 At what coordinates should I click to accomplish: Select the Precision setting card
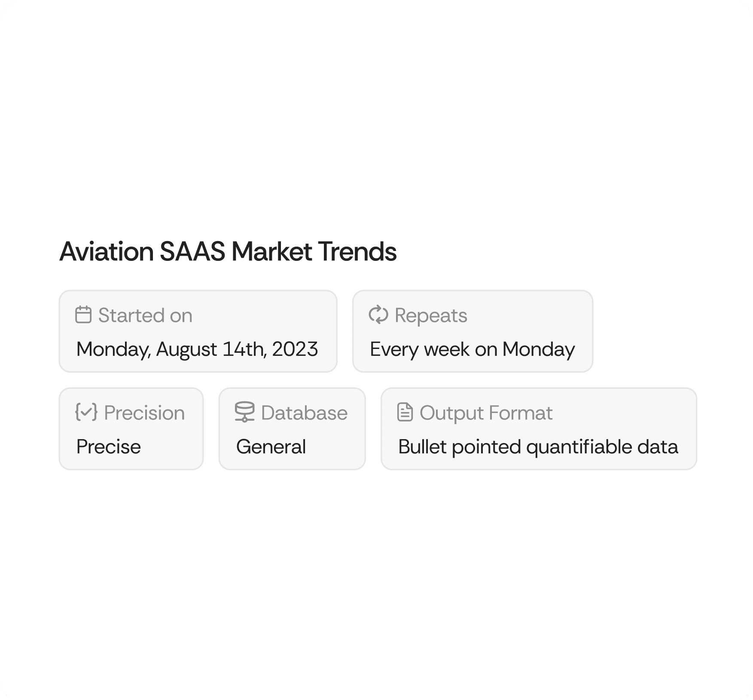[131, 429]
